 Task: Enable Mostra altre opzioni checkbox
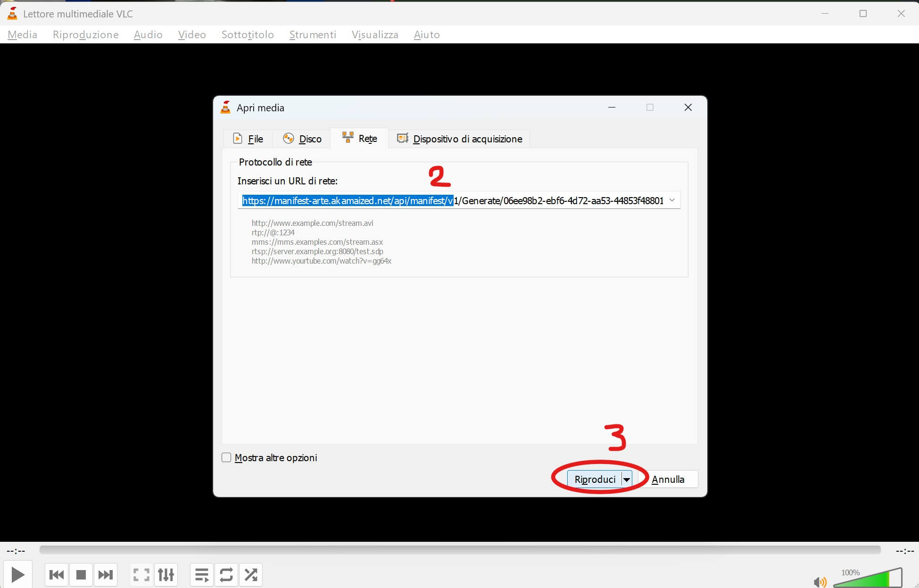coord(227,458)
